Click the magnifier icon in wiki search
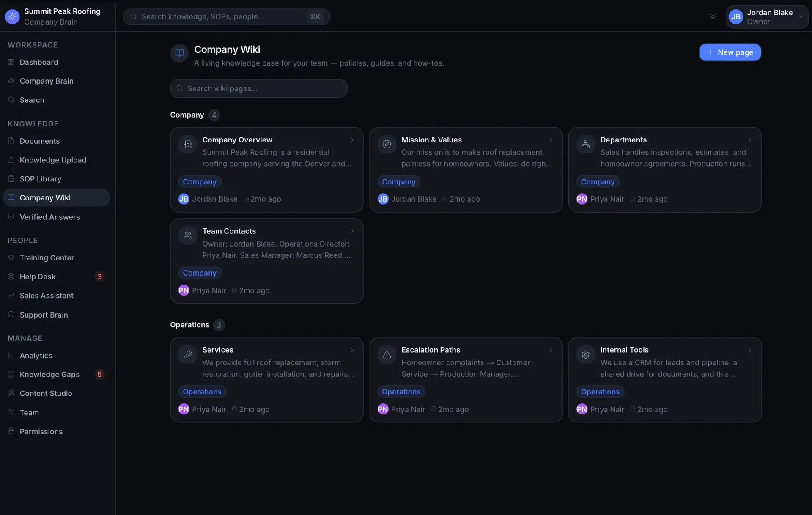Screen dimensions: 812x515 click(180, 88)
